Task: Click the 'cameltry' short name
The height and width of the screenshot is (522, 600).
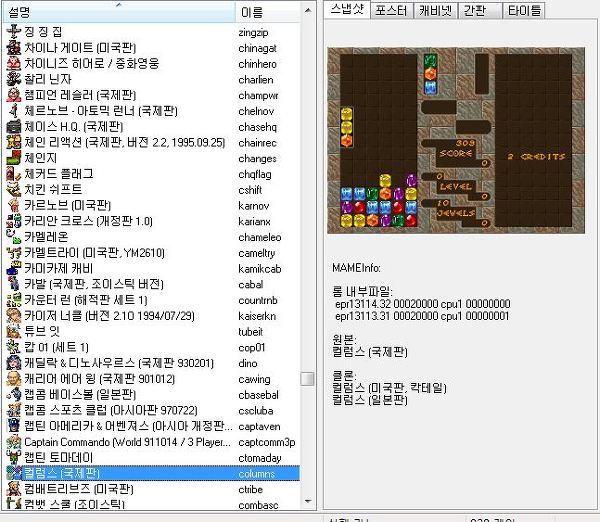Action: pos(256,253)
